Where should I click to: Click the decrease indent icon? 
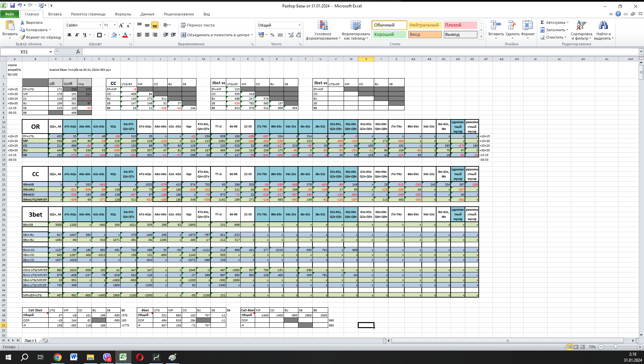pyautogui.click(x=166, y=35)
